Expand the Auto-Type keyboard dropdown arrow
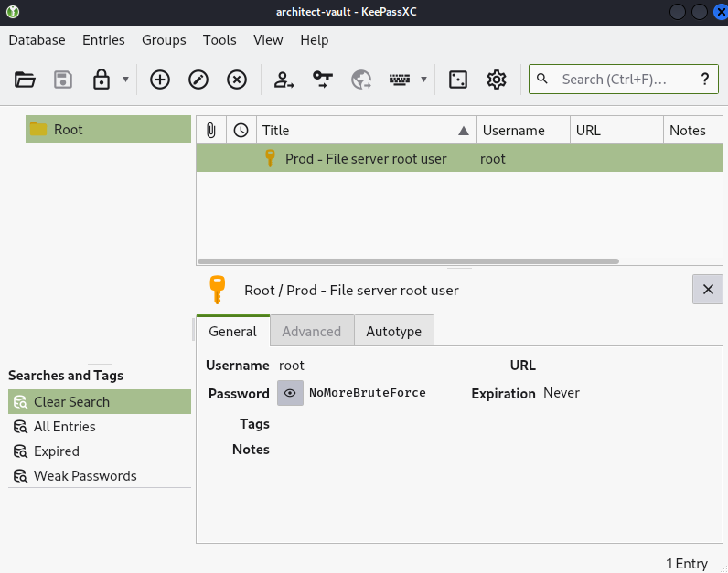The height and width of the screenshot is (573, 728). (x=423, y=80)
